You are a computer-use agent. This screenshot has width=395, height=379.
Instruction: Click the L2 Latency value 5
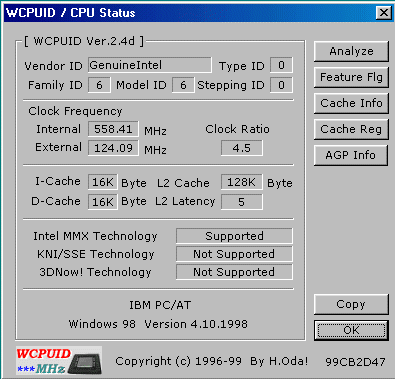click(x=242, y=202)
